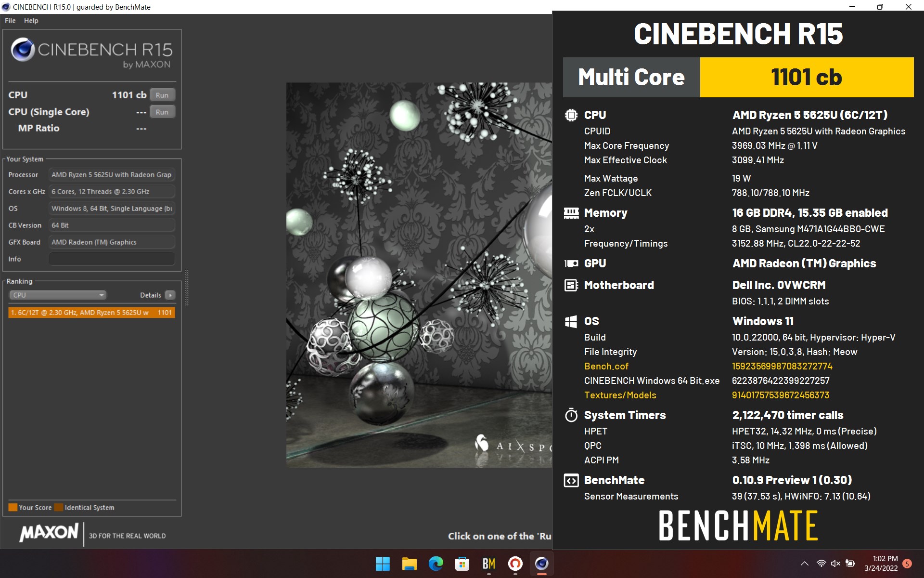This screenshot has height=578, width=924.
Task: Click the OS field showing Windows 8
Action: pyautogui.click(x=112, y=208)
